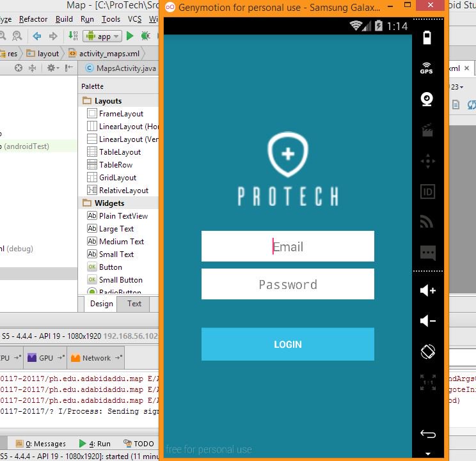Open the Genymotion GPS widget
Viewport: 476px width, 461px height.
(427, 68)
